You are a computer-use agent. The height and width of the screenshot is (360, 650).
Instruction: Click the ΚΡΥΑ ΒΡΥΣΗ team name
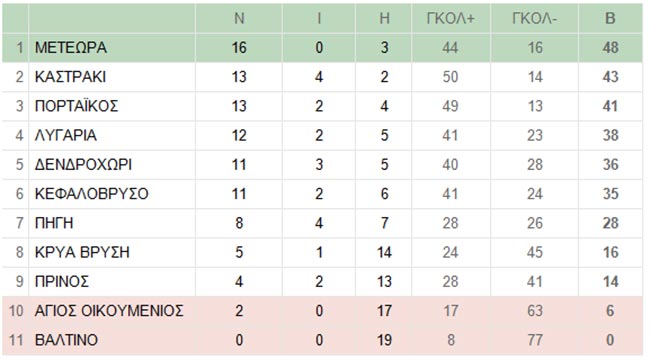[x=82, y=253]
